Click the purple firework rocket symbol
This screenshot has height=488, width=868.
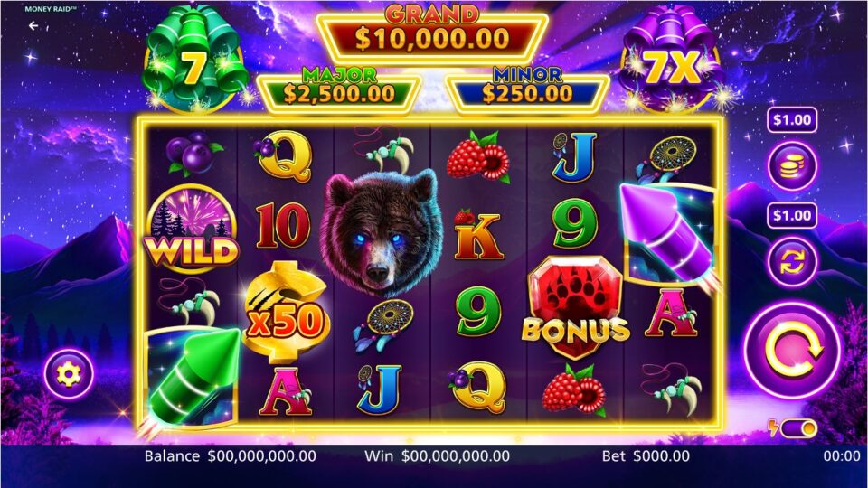(669, 232)
